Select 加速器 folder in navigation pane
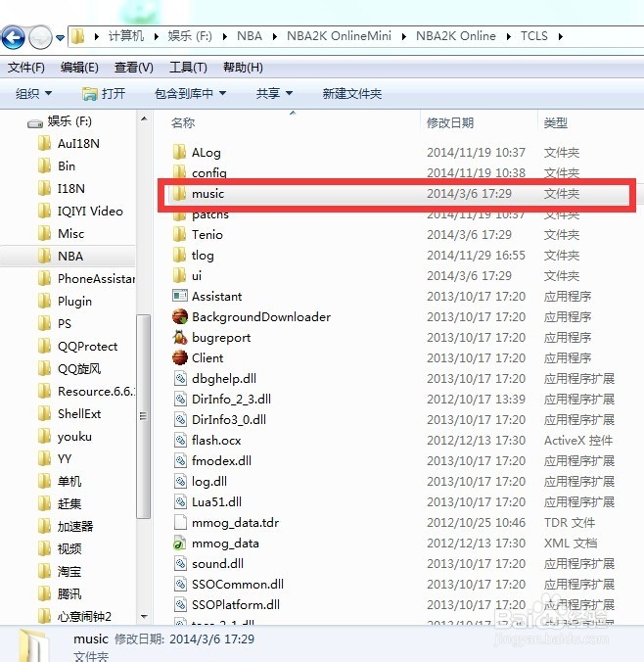 tap(66, 526)
